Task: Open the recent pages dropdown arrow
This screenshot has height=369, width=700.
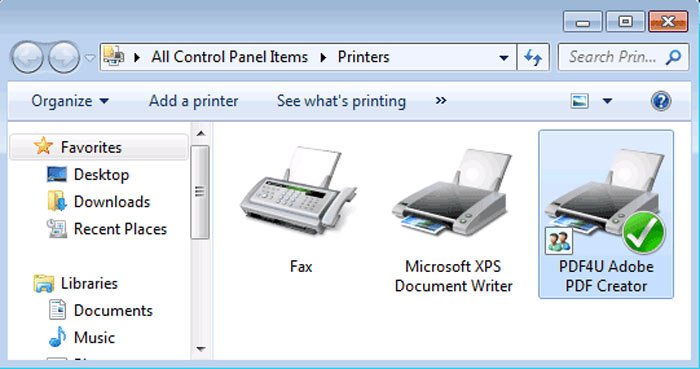Action: 90,58
